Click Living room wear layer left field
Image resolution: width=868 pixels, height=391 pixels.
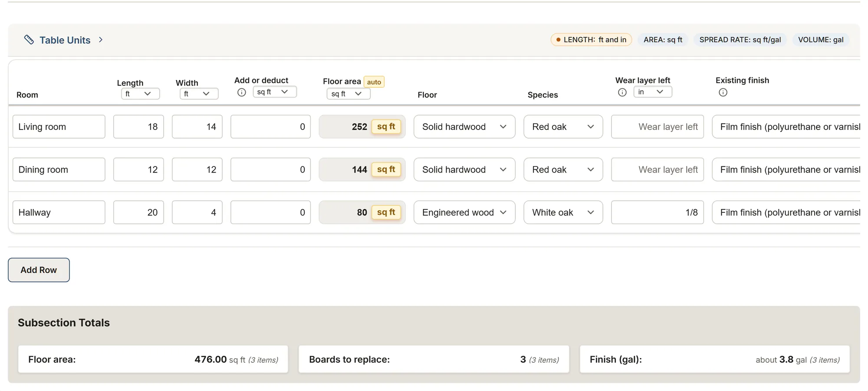click(658, 126)
